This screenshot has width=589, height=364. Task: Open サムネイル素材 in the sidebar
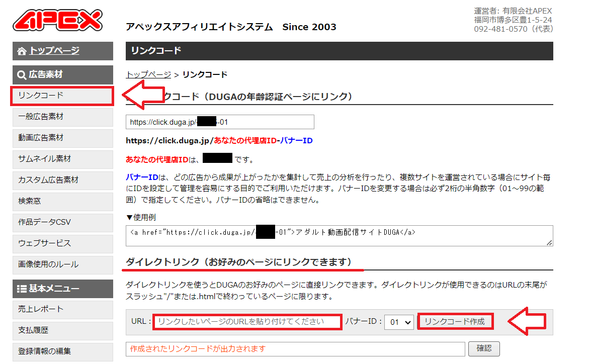63,159
